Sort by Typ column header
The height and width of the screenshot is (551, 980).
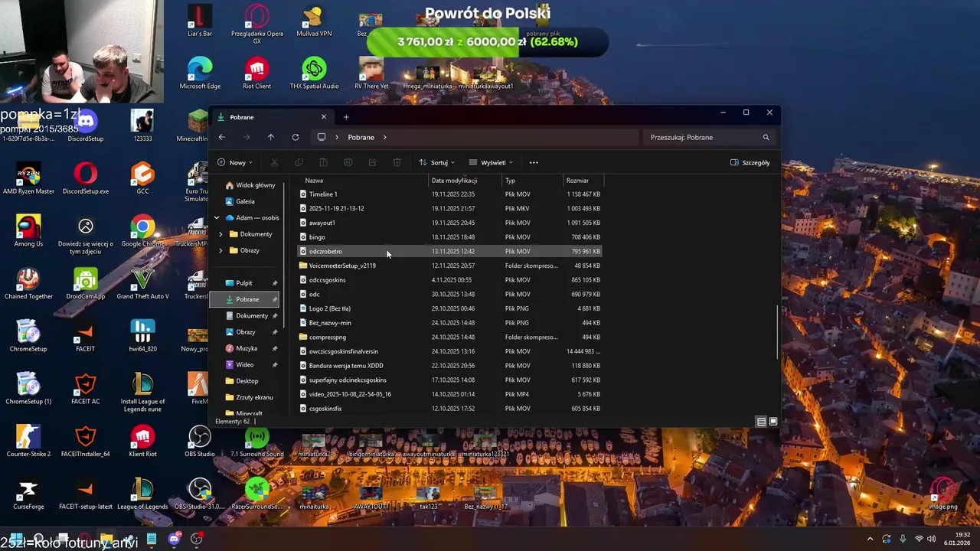(x=532, y=181)
